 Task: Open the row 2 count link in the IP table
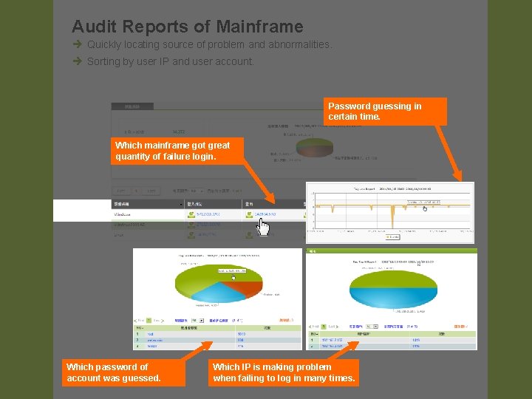point(416,347)
